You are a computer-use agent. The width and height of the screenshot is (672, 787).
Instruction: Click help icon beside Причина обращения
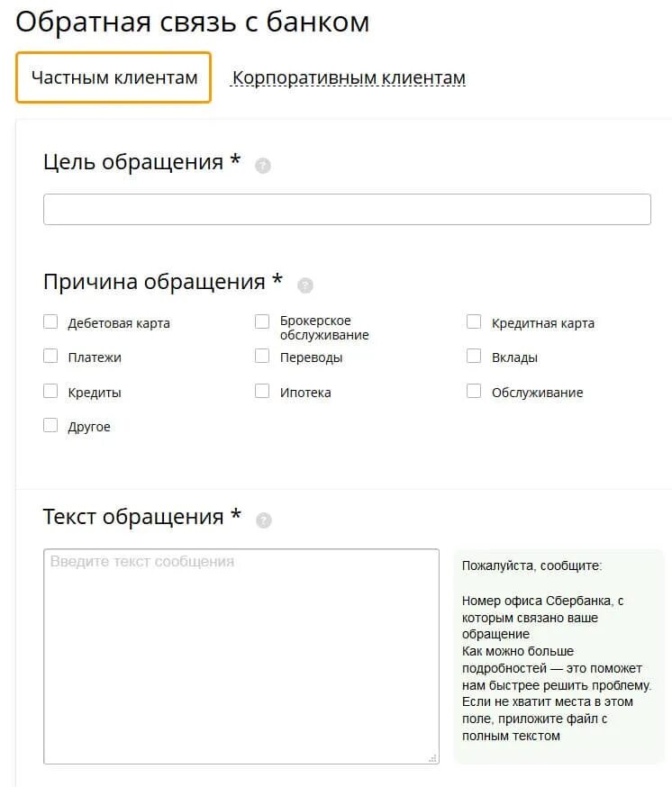pos(304,285)
